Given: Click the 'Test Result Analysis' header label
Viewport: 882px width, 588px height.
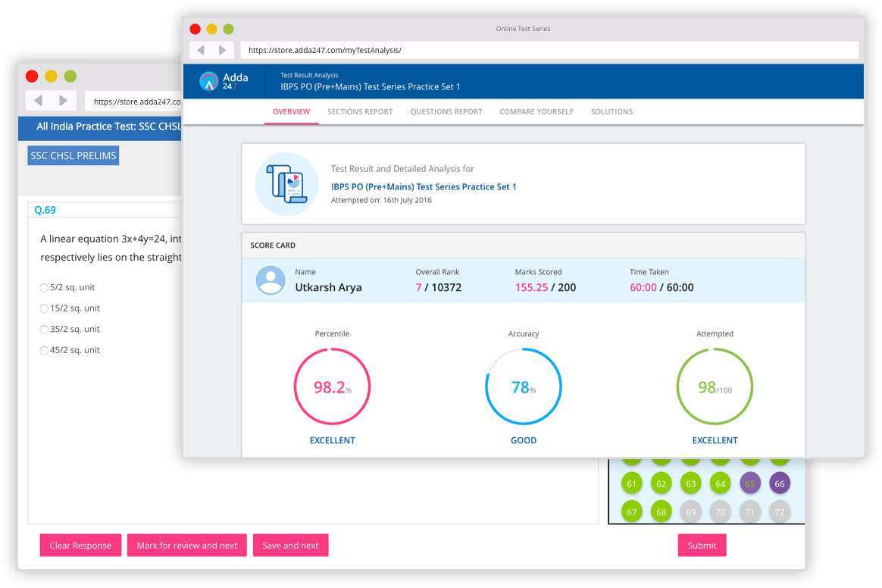Looking at the screenshot, I should point(309,75).
